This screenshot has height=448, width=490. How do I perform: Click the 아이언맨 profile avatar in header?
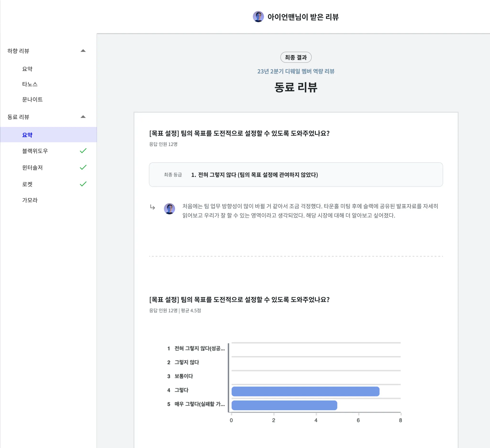pos(258,17)
